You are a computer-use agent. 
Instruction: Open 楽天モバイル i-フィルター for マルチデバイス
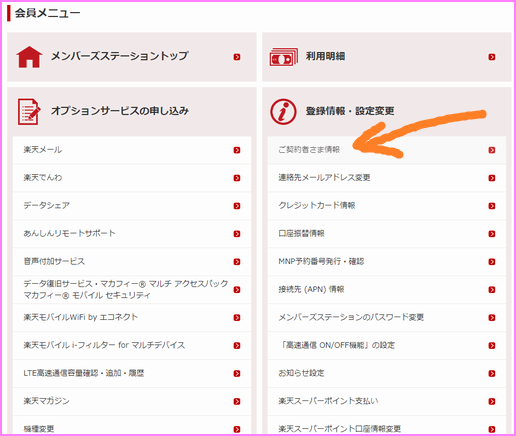[132, 345]
